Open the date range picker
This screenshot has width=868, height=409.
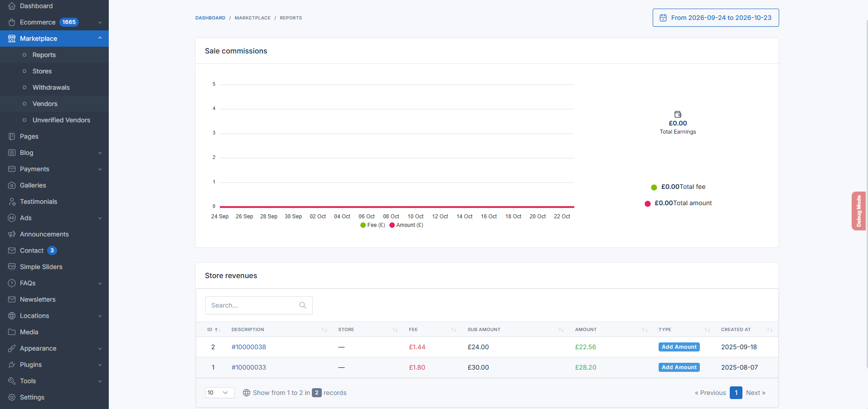(x=716, y=18)
